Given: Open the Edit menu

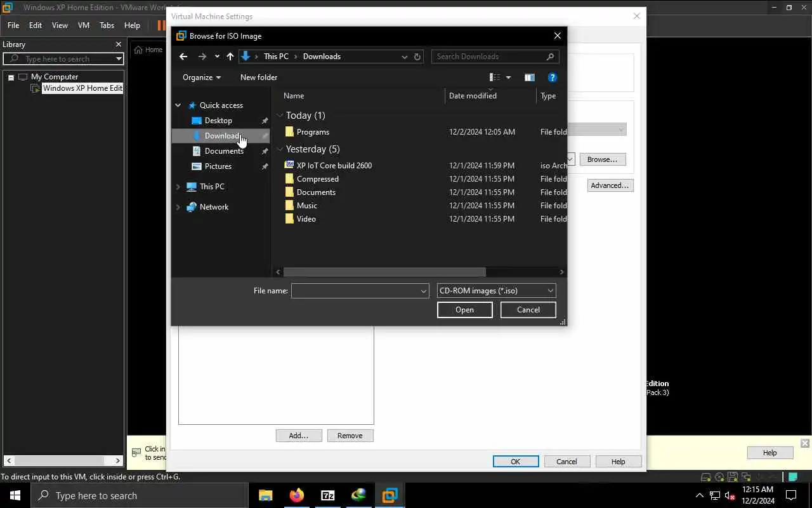Looking at the screenshot, I should click(x=36, y=25).
